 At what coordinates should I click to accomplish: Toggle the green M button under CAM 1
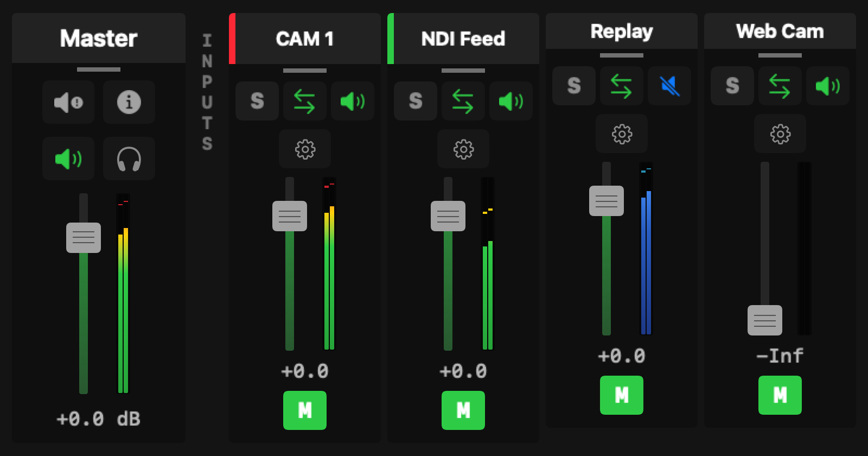[x=305, y=410]
